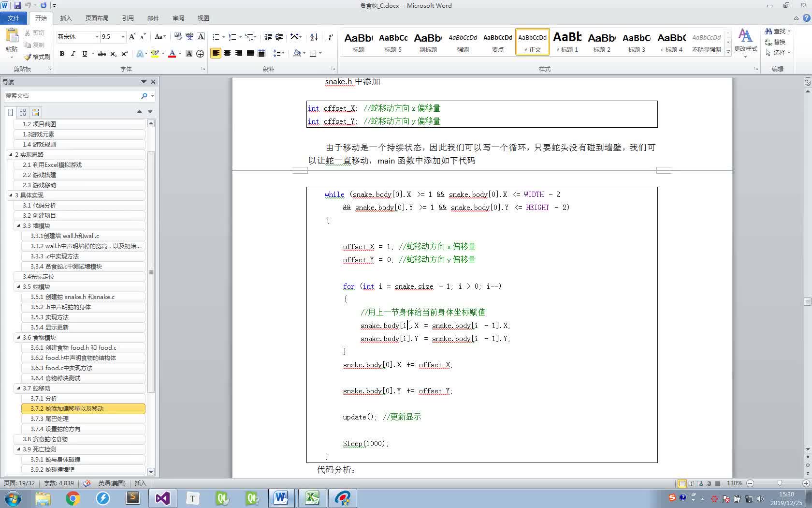Show paragraph marks icon

tap(330, 37)
